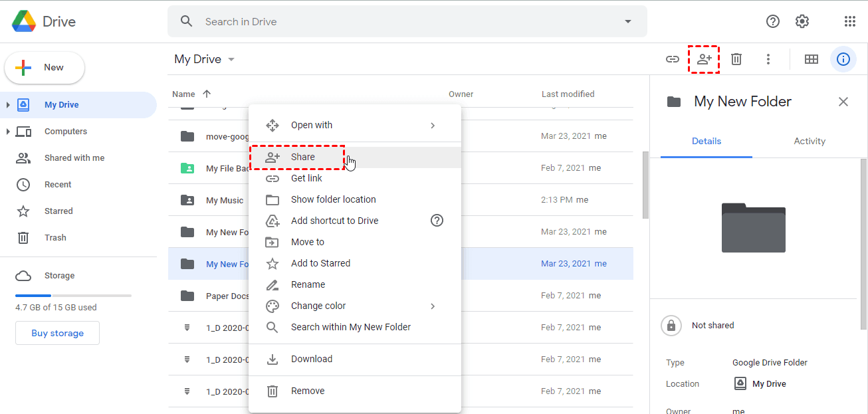Image resolution: width=868 pixels, height=414 pixels.
Task: Choose Remove in context menu
Action: click(x=355, y=391)
